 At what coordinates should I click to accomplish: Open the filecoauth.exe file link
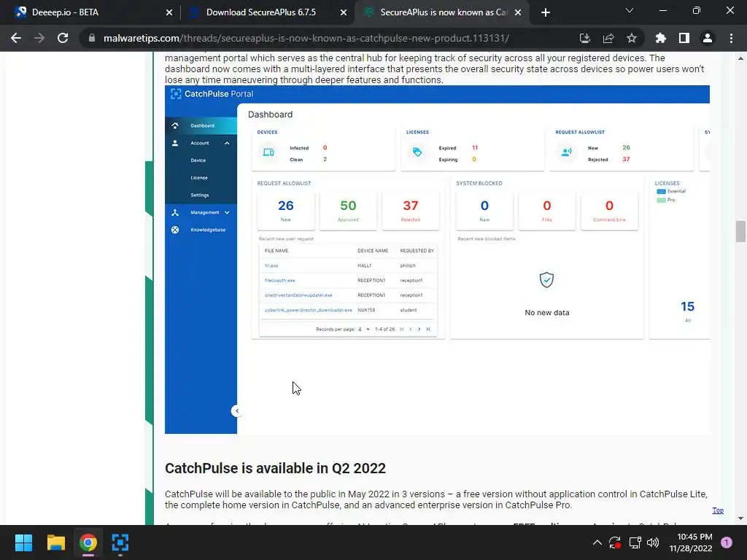pos(279,281)
